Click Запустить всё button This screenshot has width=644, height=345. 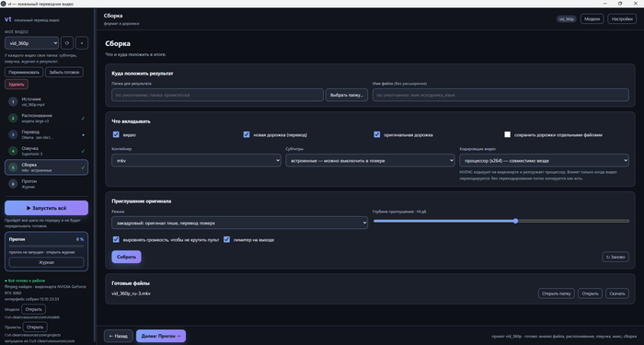46,208
